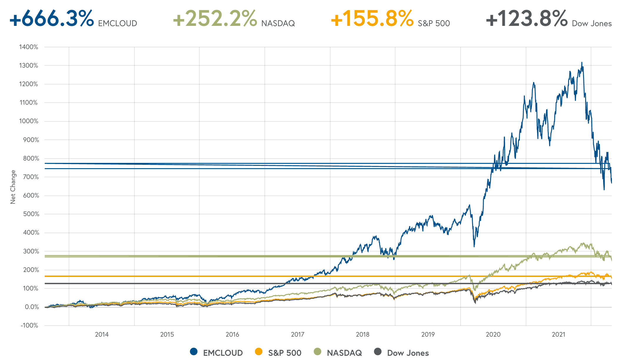Image resolution: width=619 pixels, height=364 pixels.
Task: Click the 0.0% y-axis label
Action: [x=32, y=307]
